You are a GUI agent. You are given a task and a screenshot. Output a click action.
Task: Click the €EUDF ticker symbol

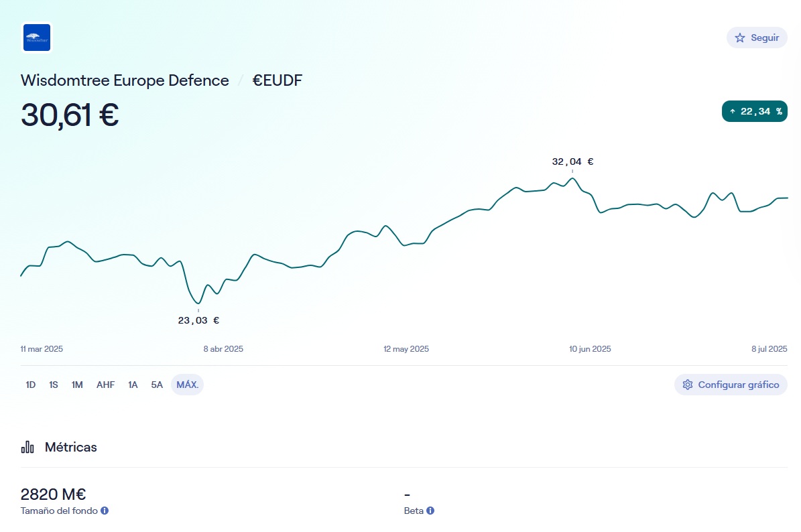click(x=278, y=80)
